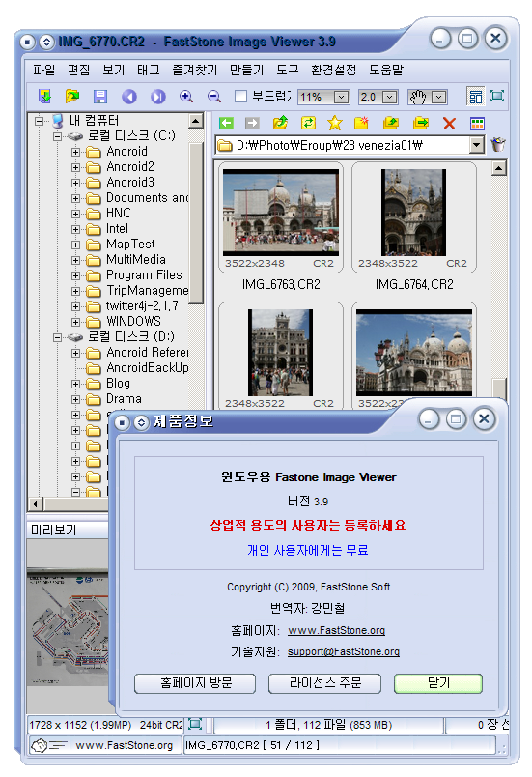Expand the Drama folder node
The image size is (532, 777).
(75, 399)
